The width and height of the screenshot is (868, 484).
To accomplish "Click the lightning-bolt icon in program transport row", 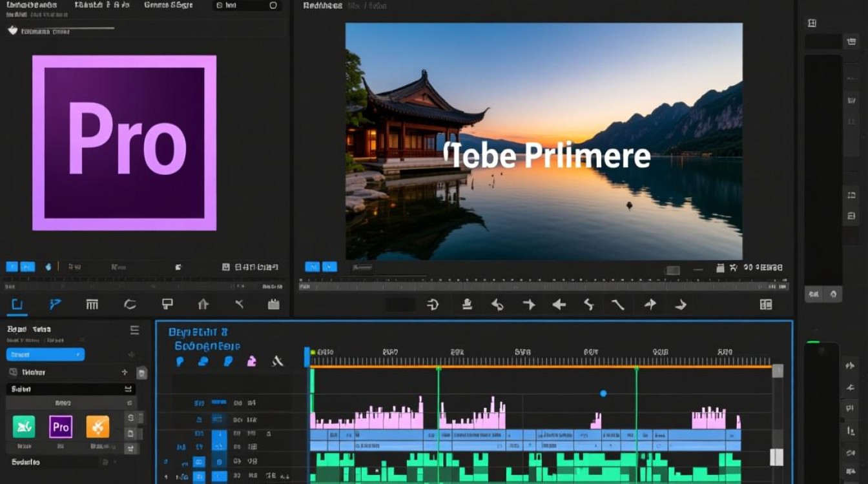I will (x=589, y=305).
